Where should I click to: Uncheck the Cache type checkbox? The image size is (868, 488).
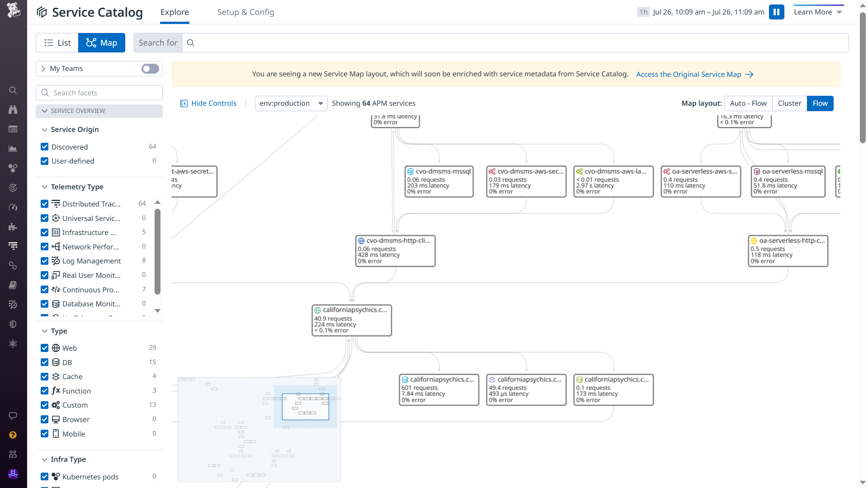point(44,376)
